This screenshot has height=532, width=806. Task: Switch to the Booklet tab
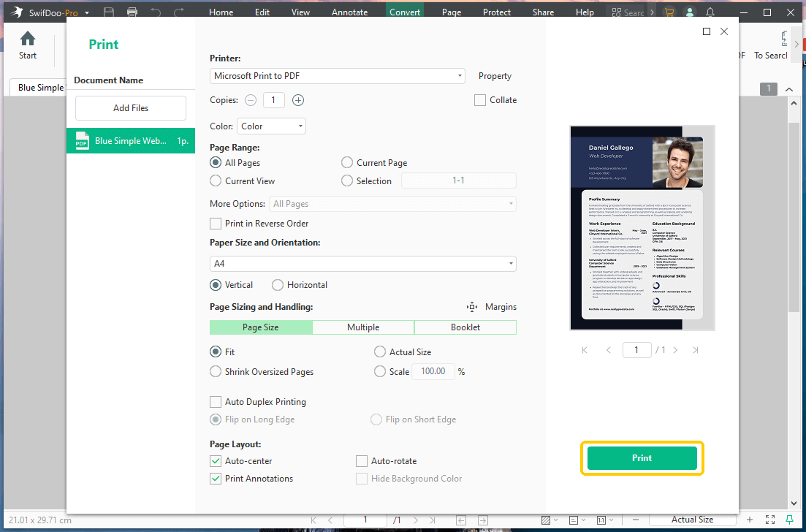tap(465, 327)
